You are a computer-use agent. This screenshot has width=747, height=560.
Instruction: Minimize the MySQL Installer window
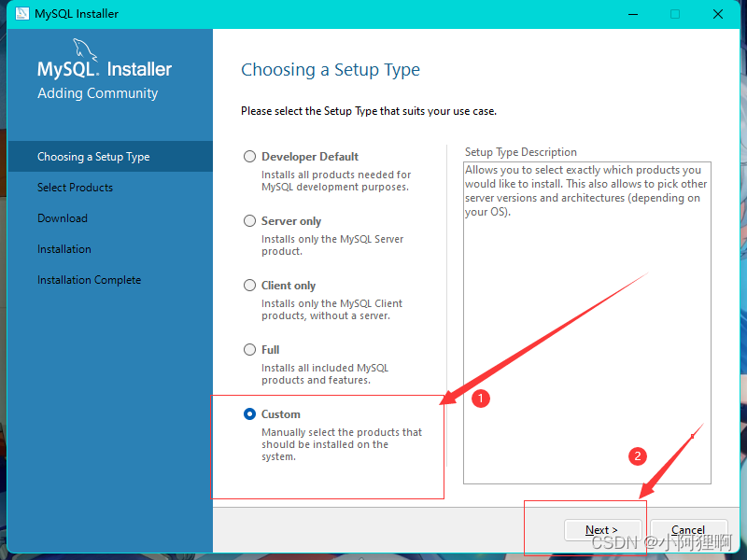tap(633, 14)
